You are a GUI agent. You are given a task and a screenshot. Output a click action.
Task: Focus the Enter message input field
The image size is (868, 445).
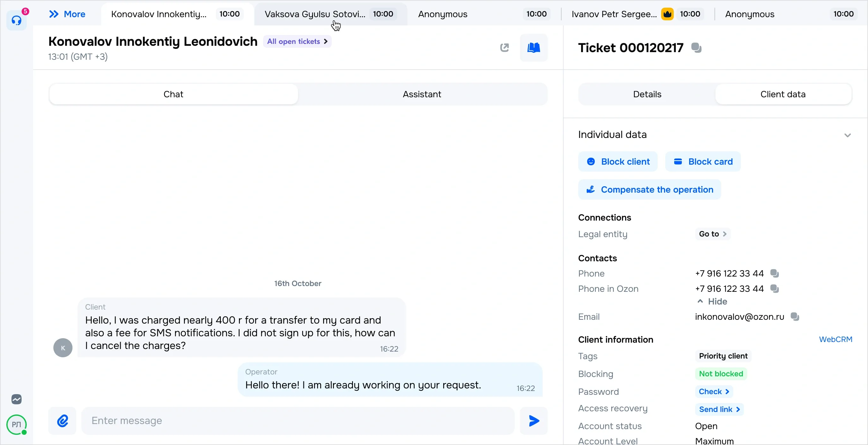(298, 421)
